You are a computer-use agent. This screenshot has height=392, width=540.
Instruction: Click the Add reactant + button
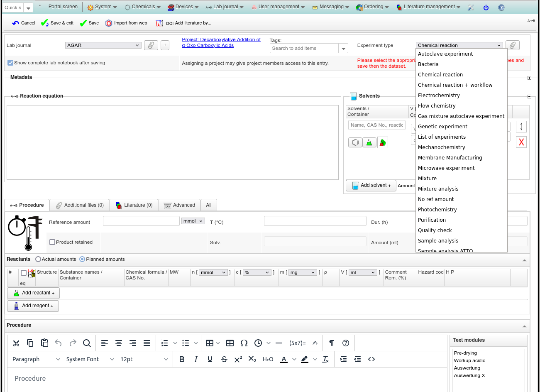point(34,293)
